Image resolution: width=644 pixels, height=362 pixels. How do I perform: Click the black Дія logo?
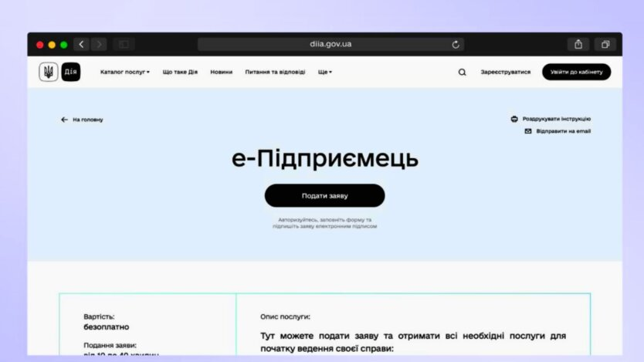(70, 72)
